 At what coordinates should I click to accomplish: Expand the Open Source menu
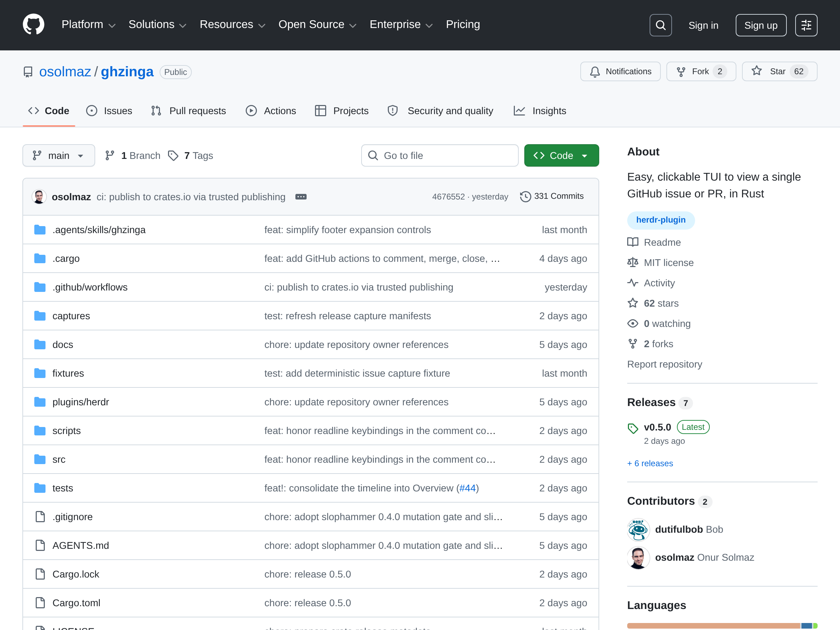[317, 25]
